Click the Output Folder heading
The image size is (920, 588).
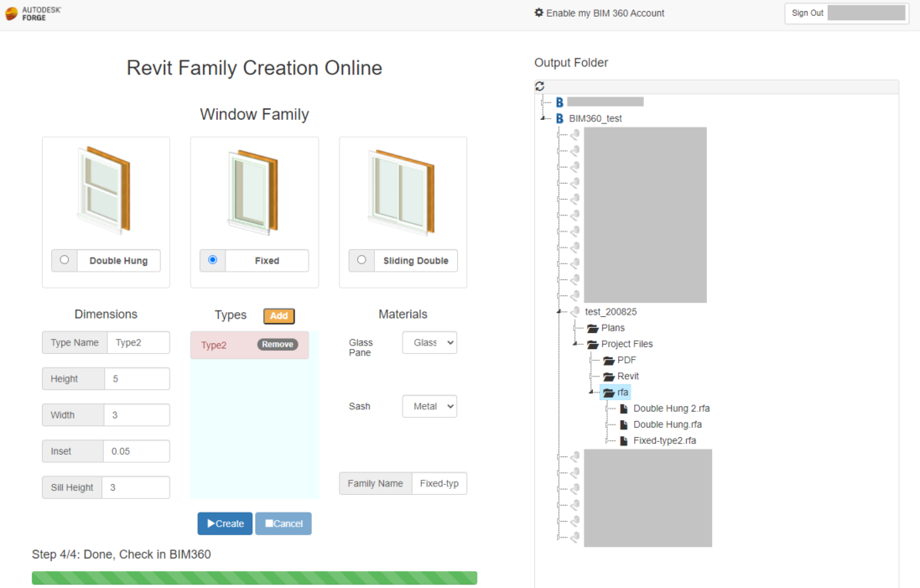(571, 63)
